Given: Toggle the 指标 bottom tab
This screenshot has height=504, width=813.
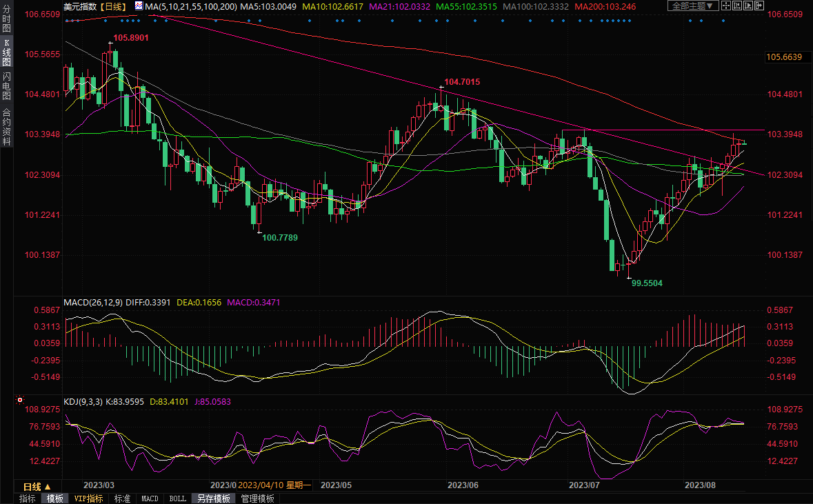Looking at the screenshot, I should [x=28, y=498].
